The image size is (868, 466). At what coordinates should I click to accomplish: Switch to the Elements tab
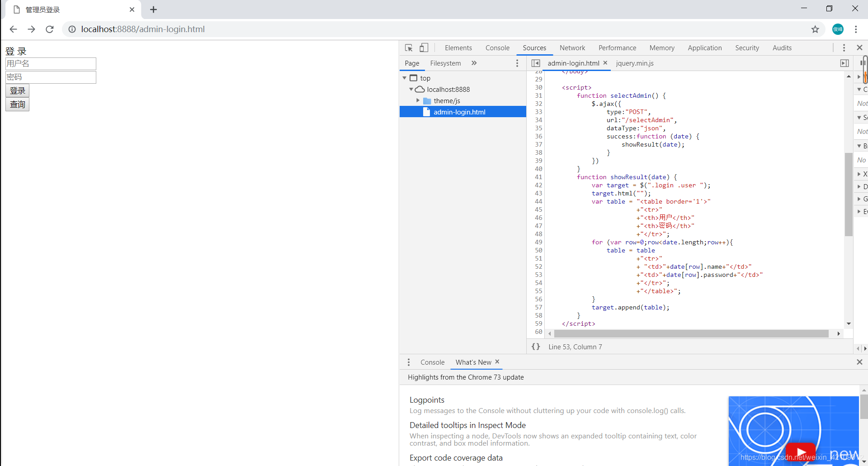(x=458, y=48)
